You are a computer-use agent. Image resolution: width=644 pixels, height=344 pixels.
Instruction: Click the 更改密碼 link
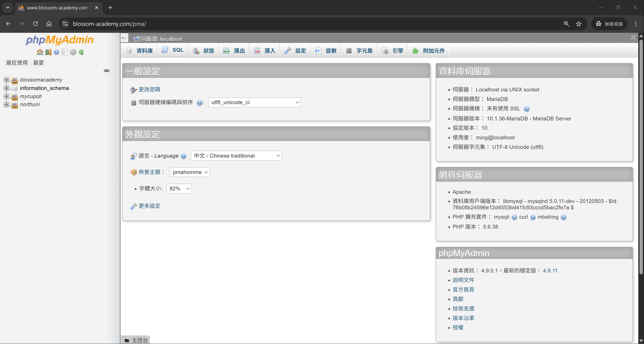tap(150, 89)
